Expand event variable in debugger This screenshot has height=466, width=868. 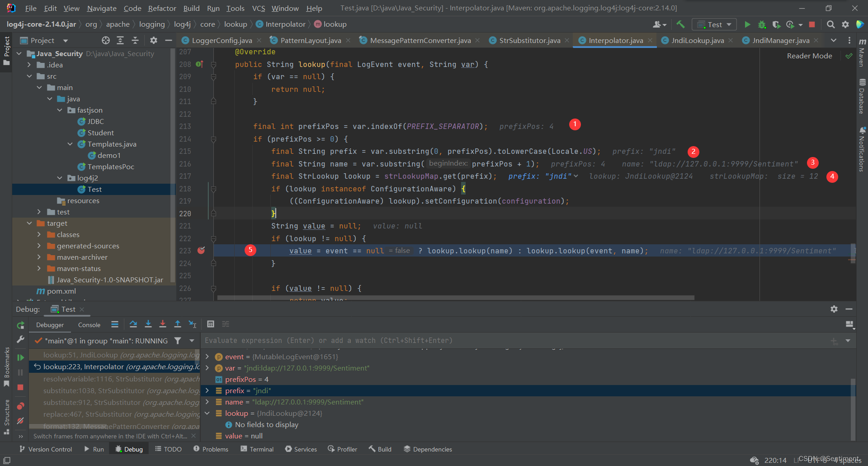click(207, 357)
